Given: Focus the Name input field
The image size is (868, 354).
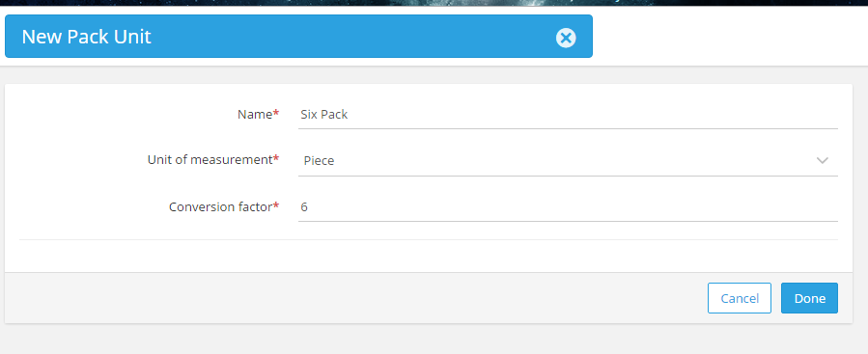Looking at the screenshot, I should pyautogui.click(x=568, y=115).
